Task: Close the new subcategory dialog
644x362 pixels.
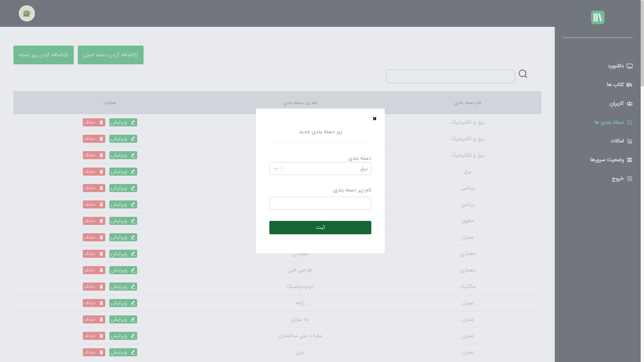Action: [x=375, y=119]
